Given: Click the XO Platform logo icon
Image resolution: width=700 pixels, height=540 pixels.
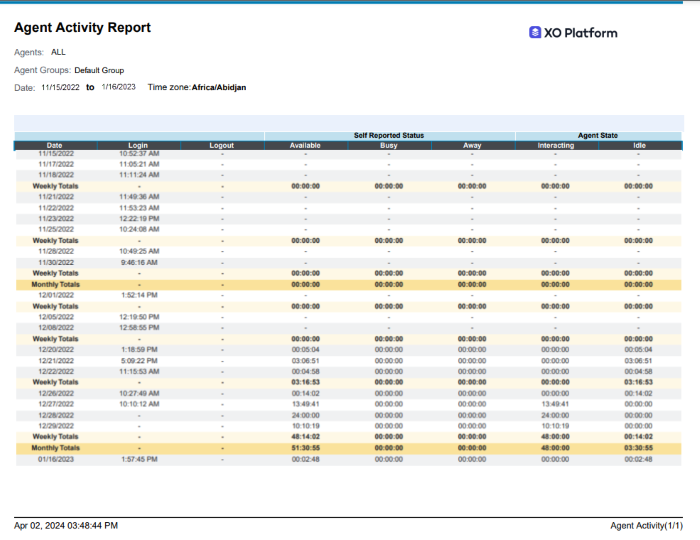Looking at the screenshot, I should [535, 32].
